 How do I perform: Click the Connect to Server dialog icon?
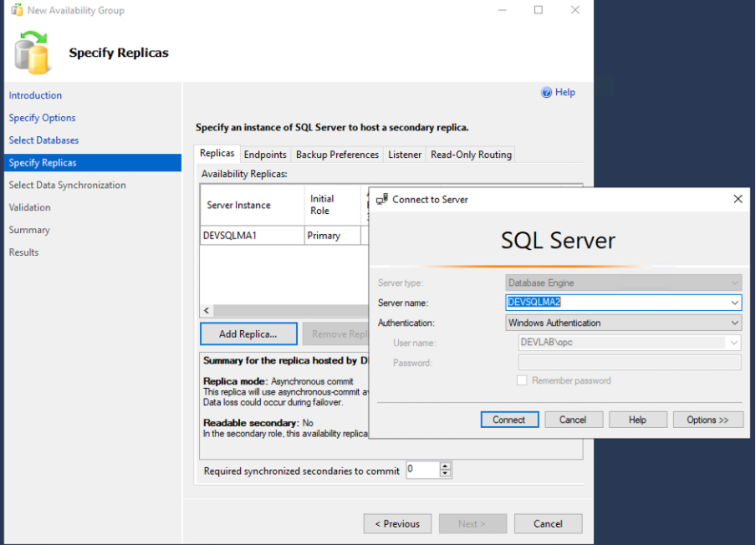[x=382, y=199]
